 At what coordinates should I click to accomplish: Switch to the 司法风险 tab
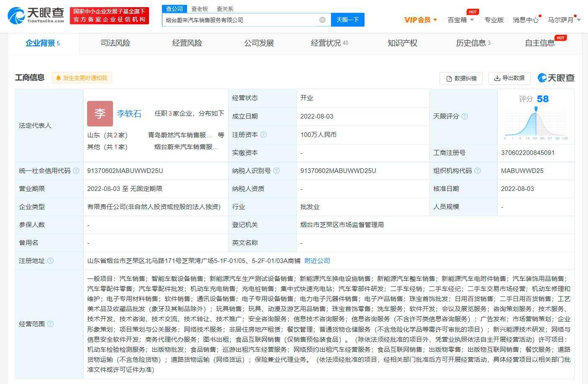(x=116, y=43)
